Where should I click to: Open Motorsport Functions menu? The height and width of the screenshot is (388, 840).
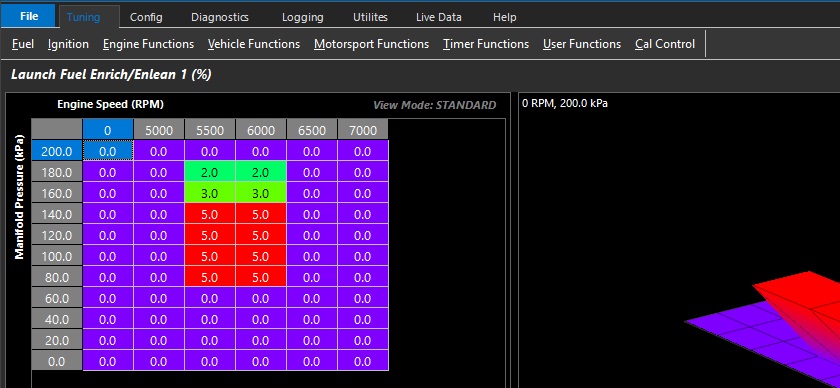pyautogui.click(x=371, y=44)
